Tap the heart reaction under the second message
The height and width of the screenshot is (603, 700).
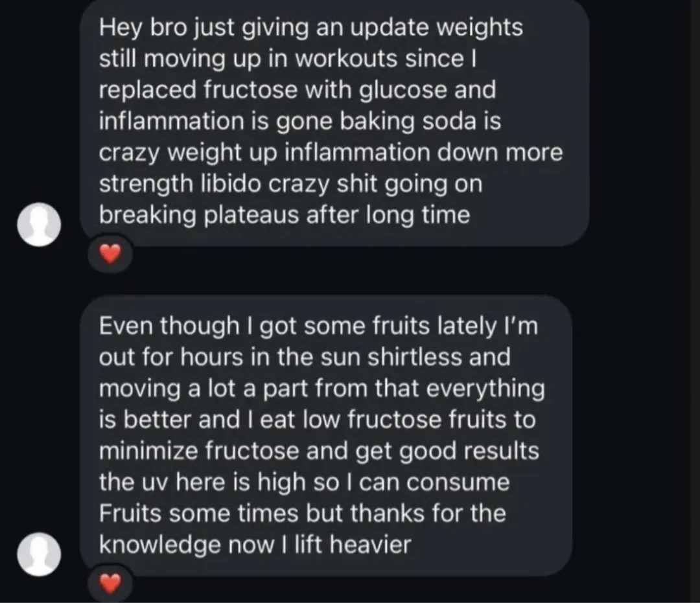coord(110,584)
